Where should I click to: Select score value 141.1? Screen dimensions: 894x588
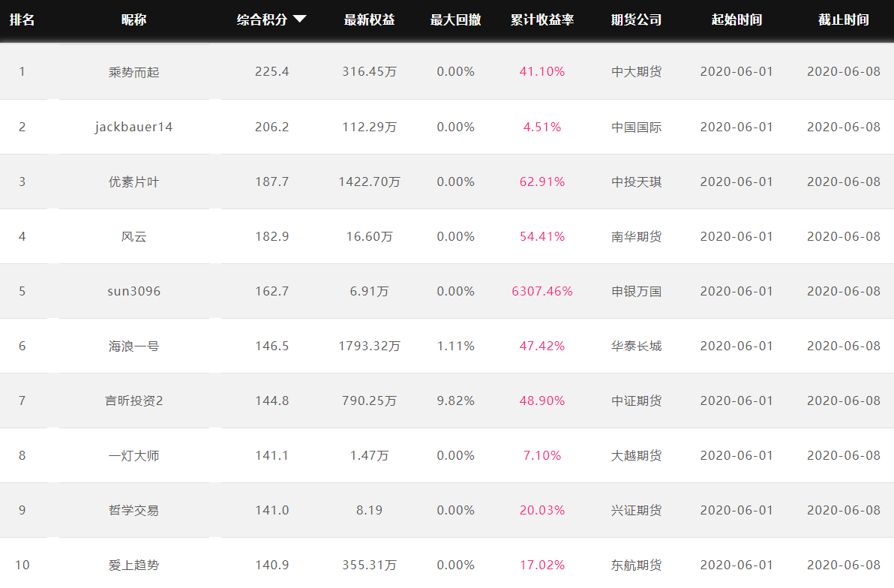(x=272, y=455)
